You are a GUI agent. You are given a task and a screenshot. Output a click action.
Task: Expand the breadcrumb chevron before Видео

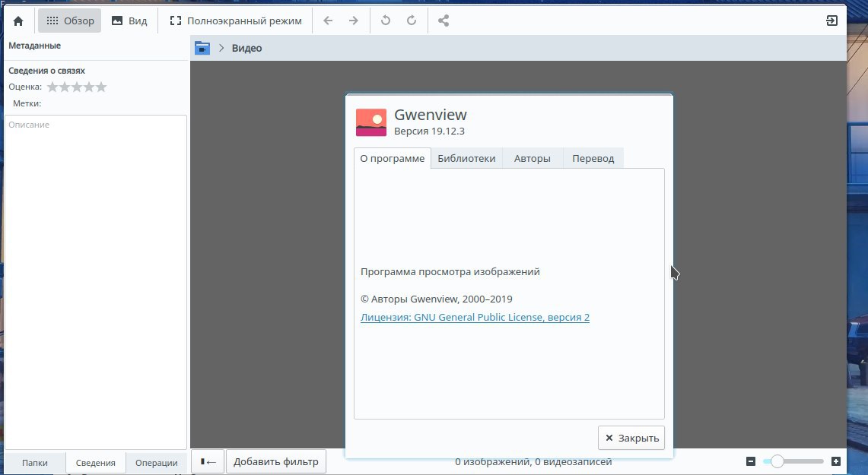point(221,48)
